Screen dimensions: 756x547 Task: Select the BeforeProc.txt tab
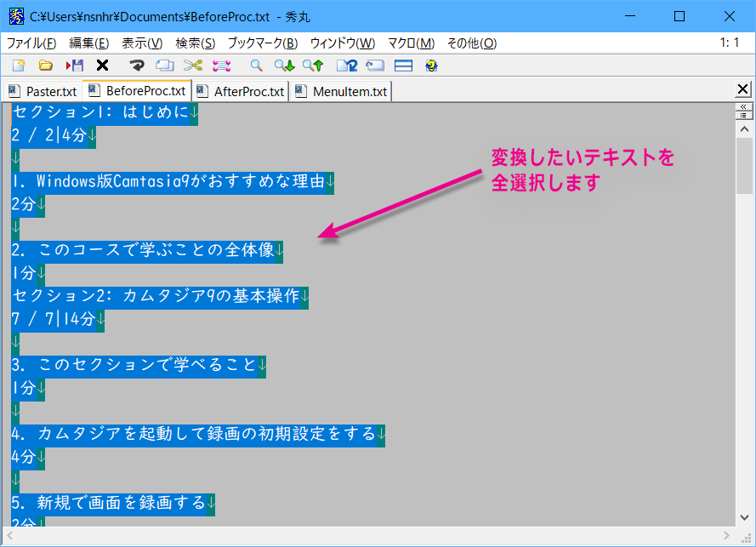coord(137,91)
